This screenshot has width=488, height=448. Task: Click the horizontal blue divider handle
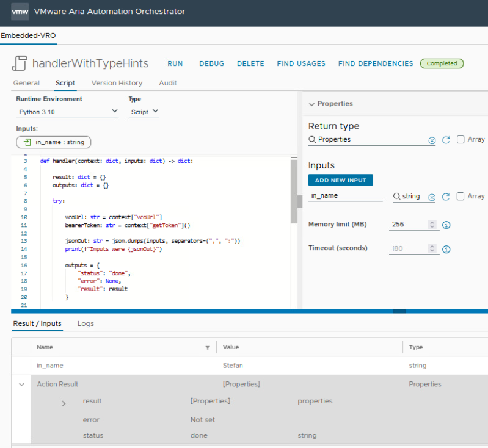click(x=399, y=311)
